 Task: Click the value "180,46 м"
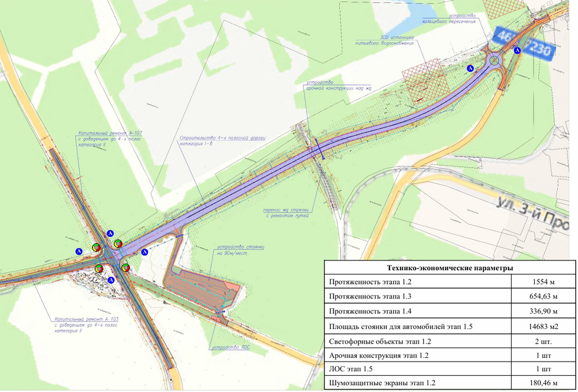pyautogui.click(x=543, y=383)
